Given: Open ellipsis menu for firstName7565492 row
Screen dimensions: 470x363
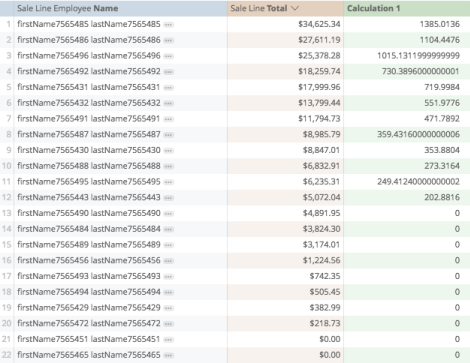Looking at the screenshot, I should (169, 72).
